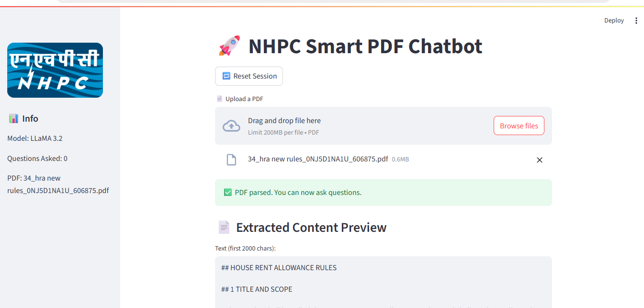Click the 'Text (first 2000 chars):' label
The image size is (644, 308).
246,248
